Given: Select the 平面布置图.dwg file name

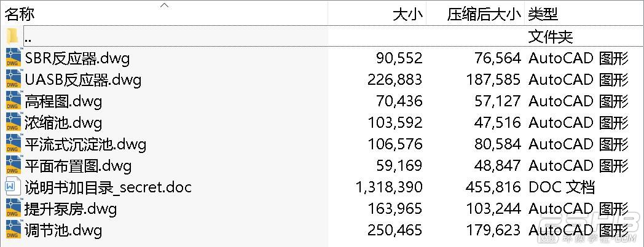Looking at the screenshot, I should click(78, 166).
